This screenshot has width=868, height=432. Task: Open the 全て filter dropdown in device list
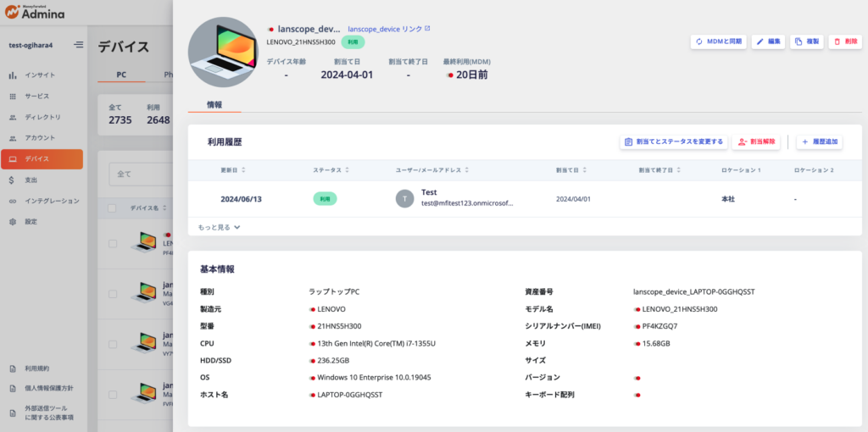click(142, 174)
